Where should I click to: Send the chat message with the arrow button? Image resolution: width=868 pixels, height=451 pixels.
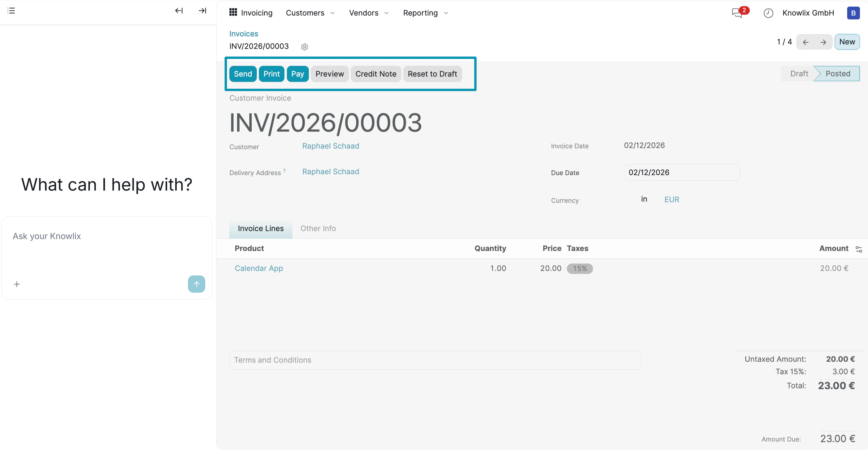pos(196,284)
